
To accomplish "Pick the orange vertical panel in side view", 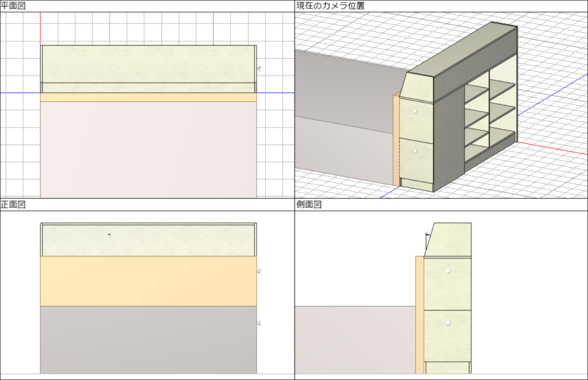I will [419, 315].
